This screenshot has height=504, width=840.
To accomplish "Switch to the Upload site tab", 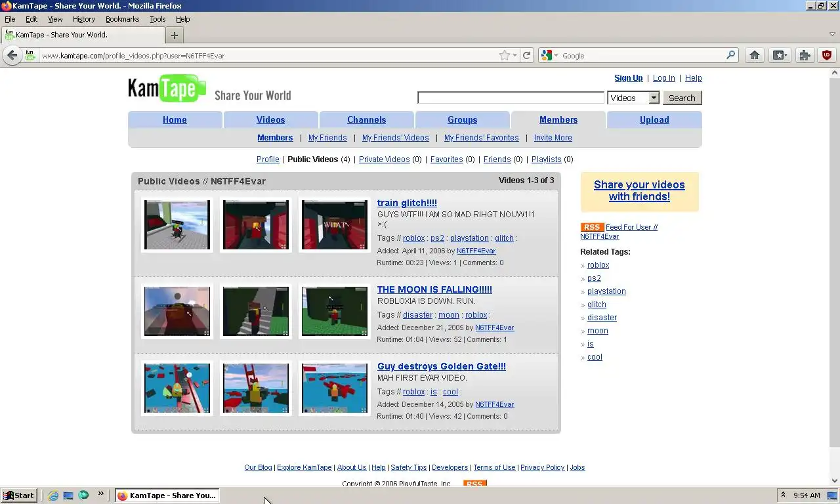I will pos(654,119).
